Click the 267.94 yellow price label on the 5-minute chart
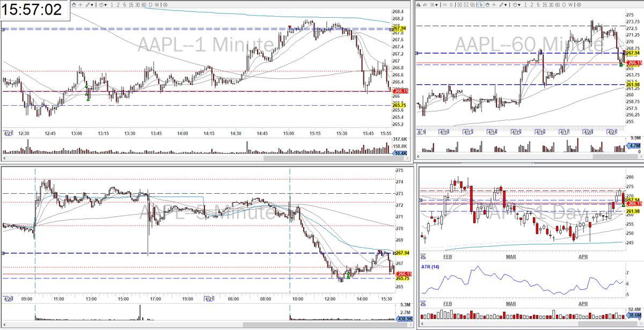 [x=403, y=253]
